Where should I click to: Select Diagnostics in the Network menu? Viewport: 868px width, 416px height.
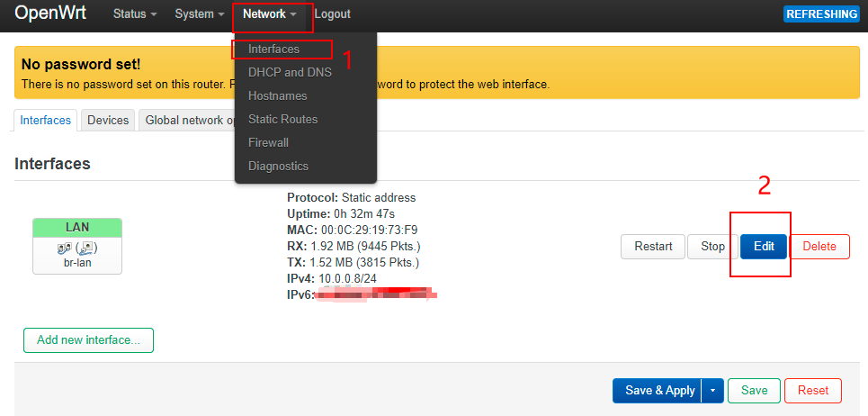point(278,167)
